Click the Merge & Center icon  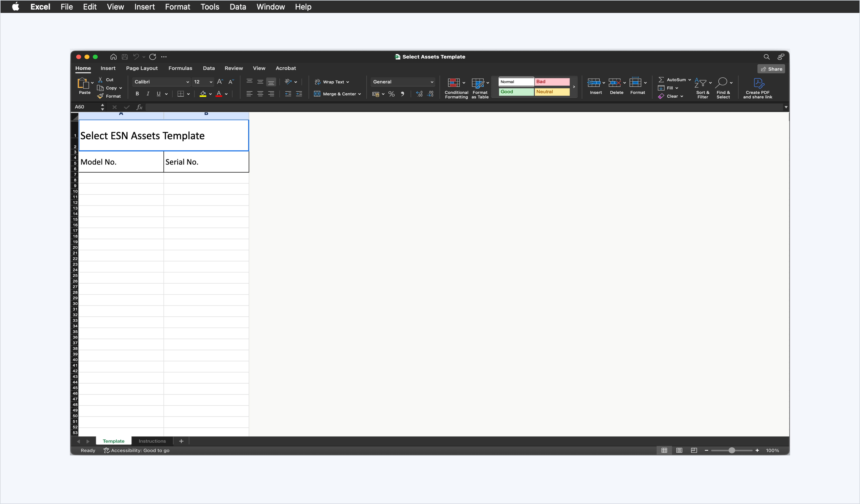317,94
